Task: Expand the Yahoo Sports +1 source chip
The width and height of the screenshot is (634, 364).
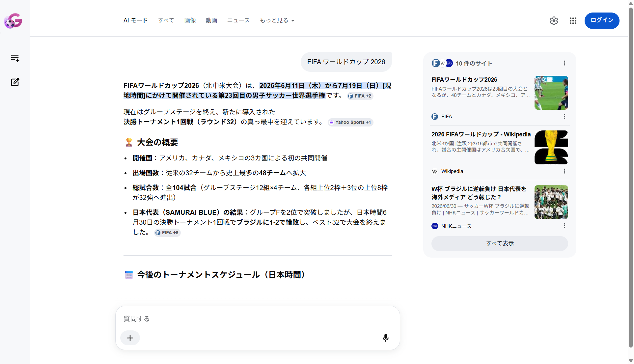Action: [350, 122]
